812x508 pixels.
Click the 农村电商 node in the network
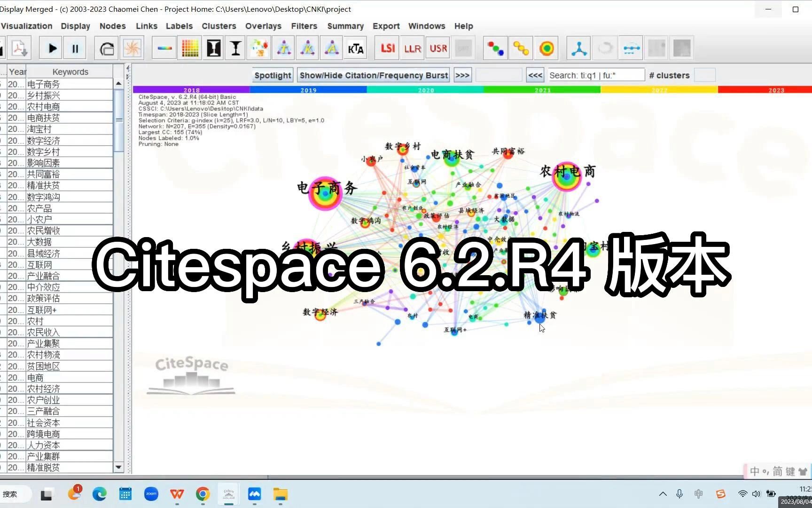[567, 176]
